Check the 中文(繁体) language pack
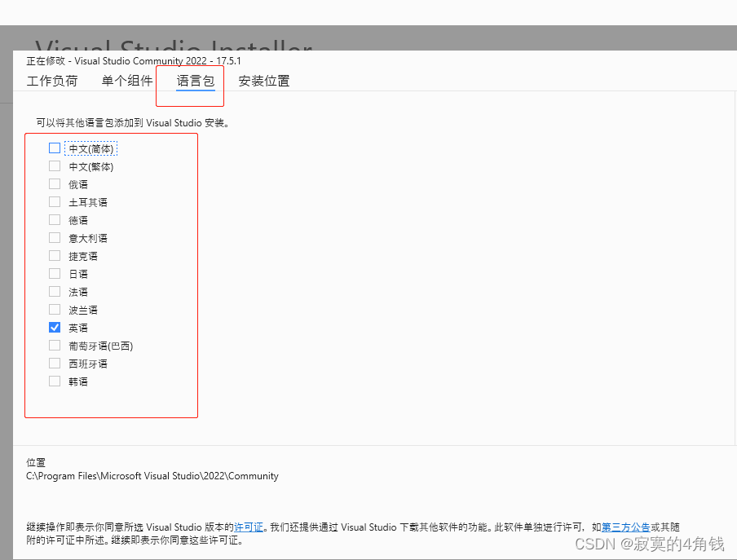 [x=55, y=166]
